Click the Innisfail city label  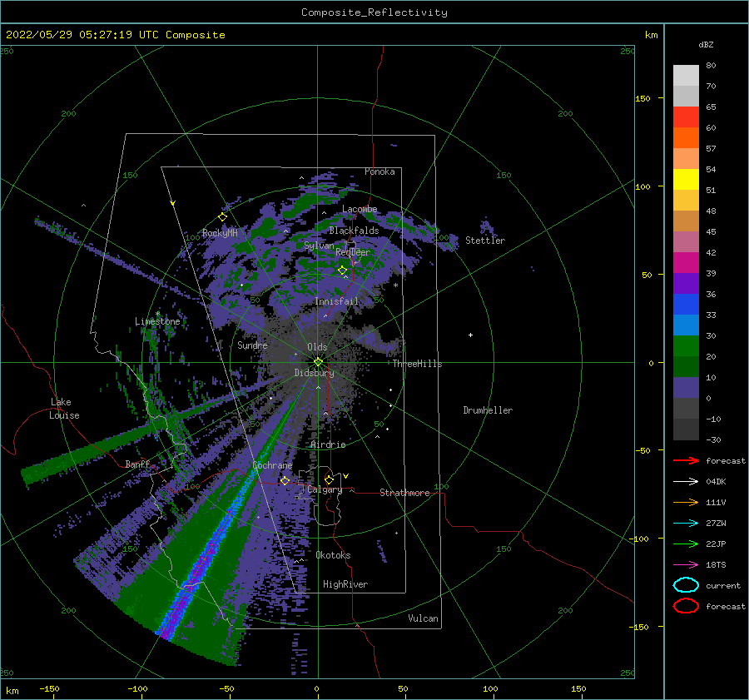tap(336, 301)
